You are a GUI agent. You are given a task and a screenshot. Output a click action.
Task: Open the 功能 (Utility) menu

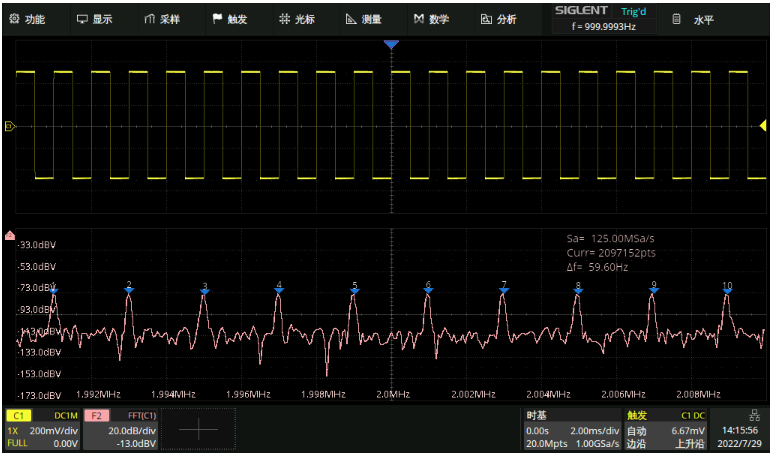click(27, 19)
